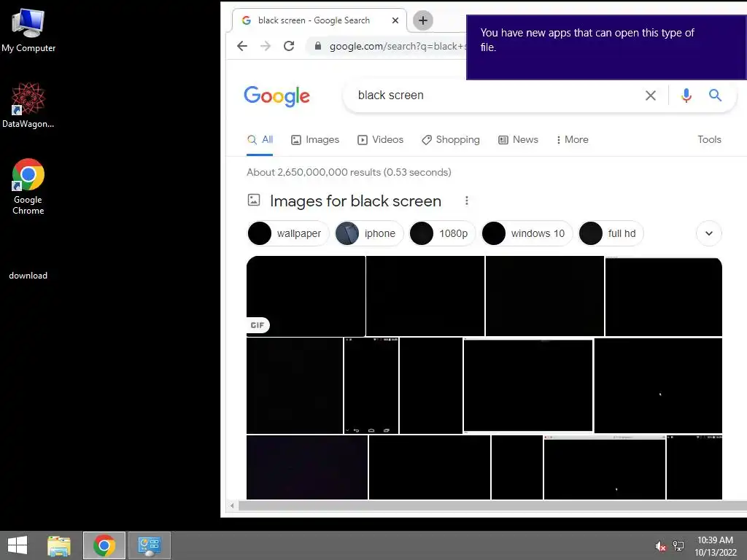Open search Tools options

(x=709, y=139)
